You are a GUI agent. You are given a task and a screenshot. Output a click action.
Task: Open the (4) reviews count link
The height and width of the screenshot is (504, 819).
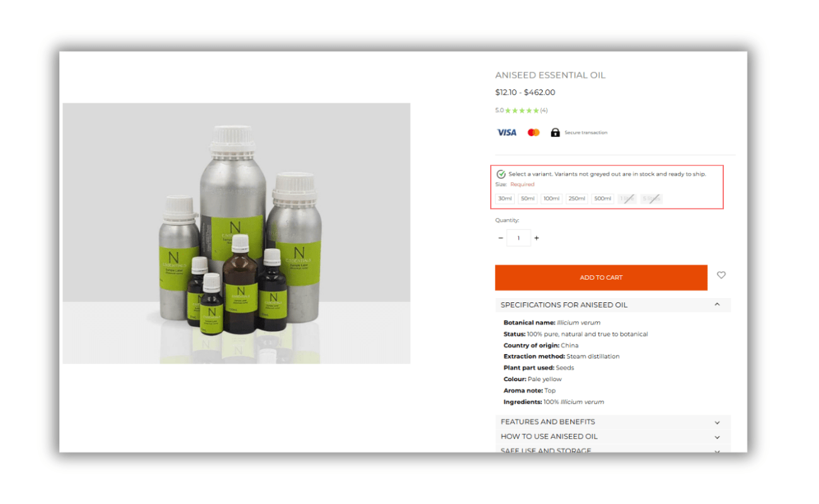pyautogui.click(x=544, y=110)
